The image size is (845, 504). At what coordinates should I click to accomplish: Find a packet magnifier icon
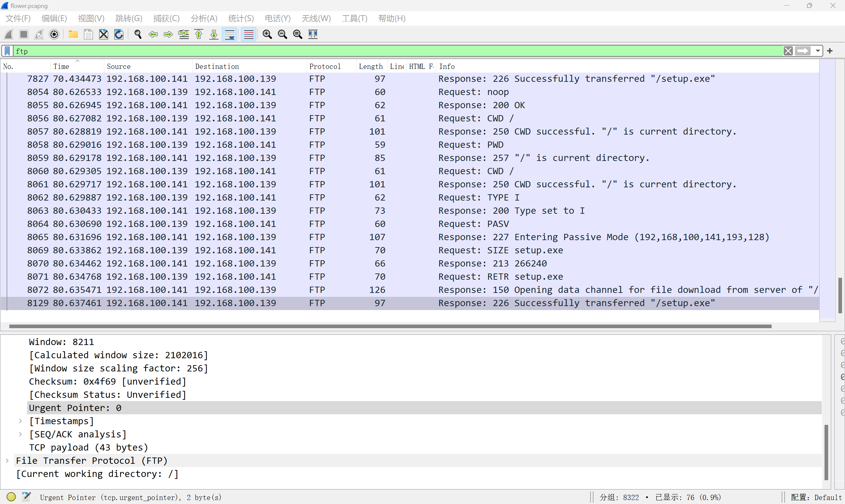tap(138, 34)
